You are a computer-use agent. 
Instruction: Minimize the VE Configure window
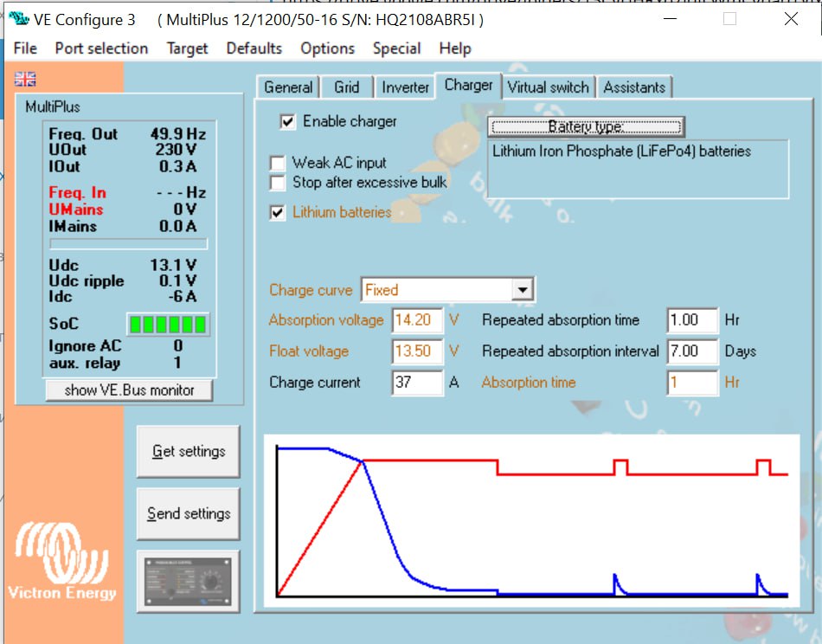pos(670,19)
